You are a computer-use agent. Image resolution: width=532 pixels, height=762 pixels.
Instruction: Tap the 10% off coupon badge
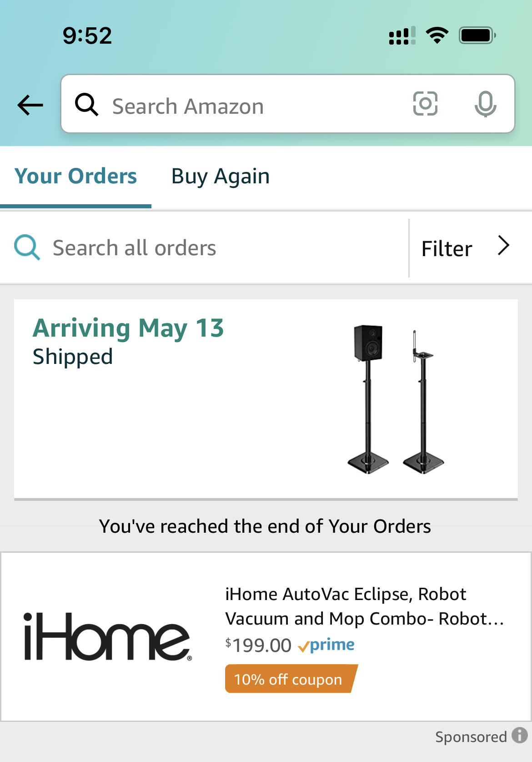coord(289,679)
